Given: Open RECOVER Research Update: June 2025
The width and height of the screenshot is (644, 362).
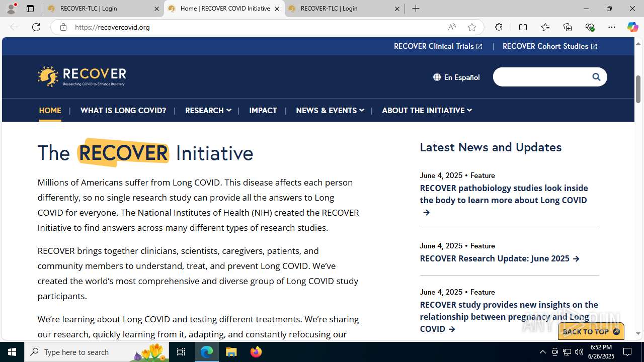Looking at the screenshot, I should point(500,258).
